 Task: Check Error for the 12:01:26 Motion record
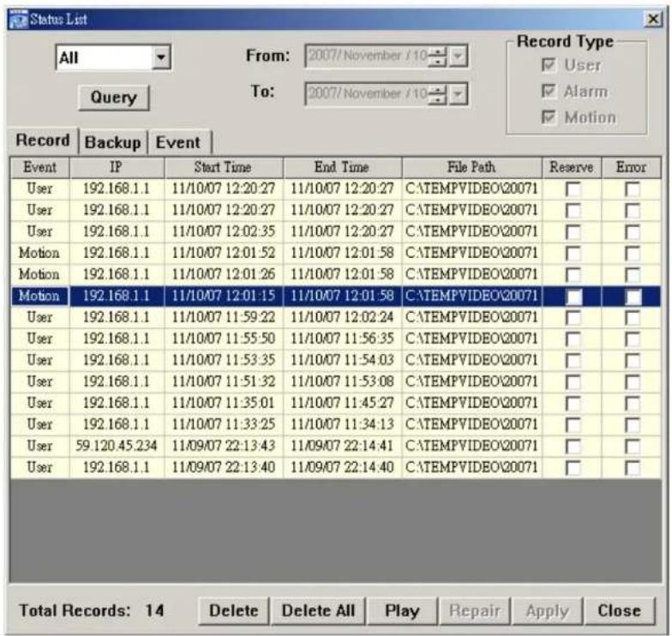(x=633, y=274)
